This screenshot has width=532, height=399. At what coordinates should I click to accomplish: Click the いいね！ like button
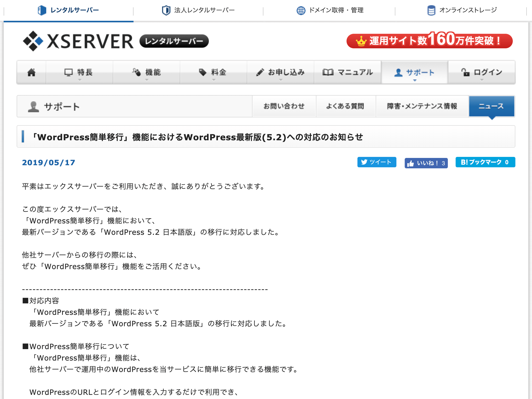click(426, 163)
